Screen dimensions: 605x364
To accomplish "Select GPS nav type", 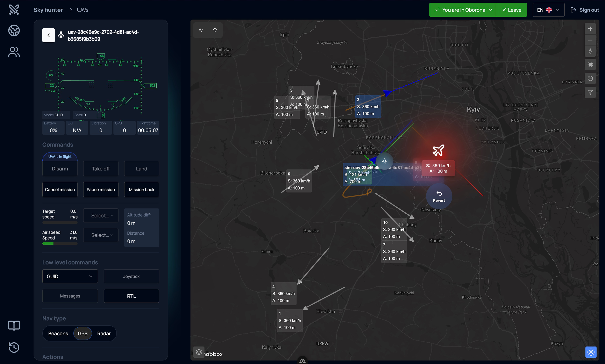I will [x=83, y=333].
